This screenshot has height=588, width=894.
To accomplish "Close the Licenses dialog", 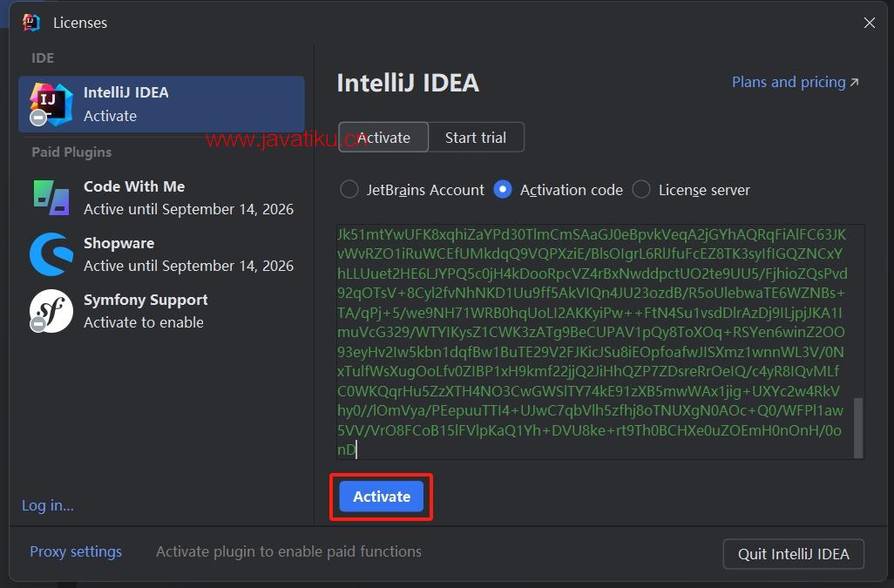I will [869, 23].
